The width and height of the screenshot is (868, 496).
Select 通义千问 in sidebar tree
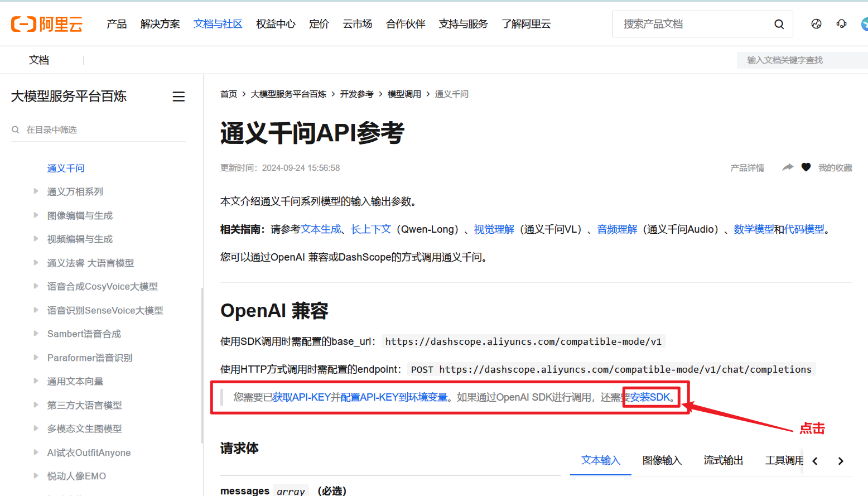[x=66, y=168]
